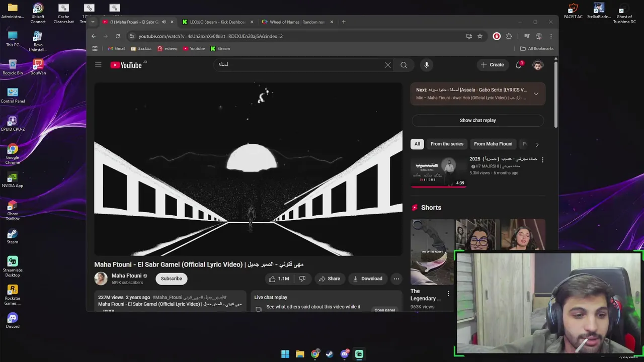Reload the page in Chrome
The height and width of the screenshot is (362, 644).
click(x=118, y=36)
